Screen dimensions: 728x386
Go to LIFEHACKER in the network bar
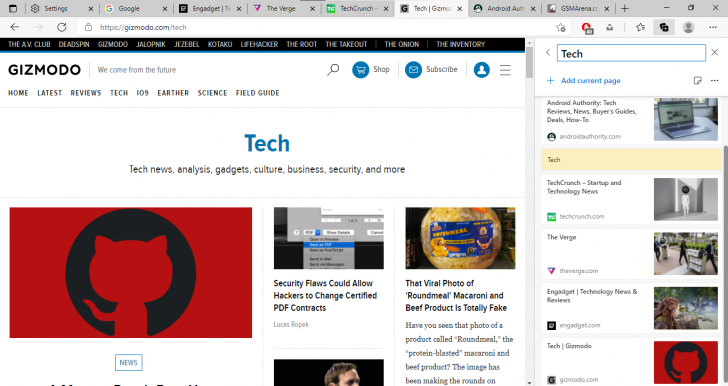coord(259,45)
